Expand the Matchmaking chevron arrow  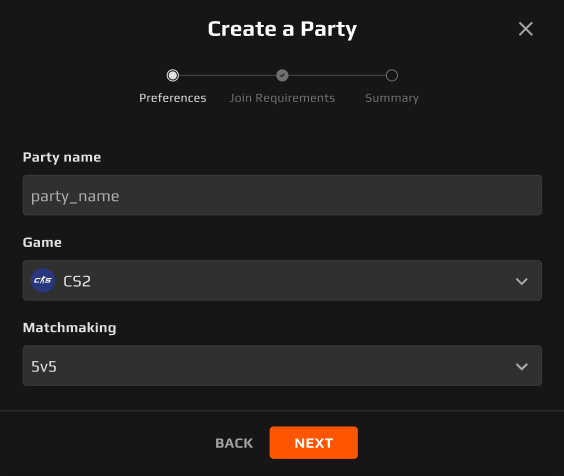(522, 366)
